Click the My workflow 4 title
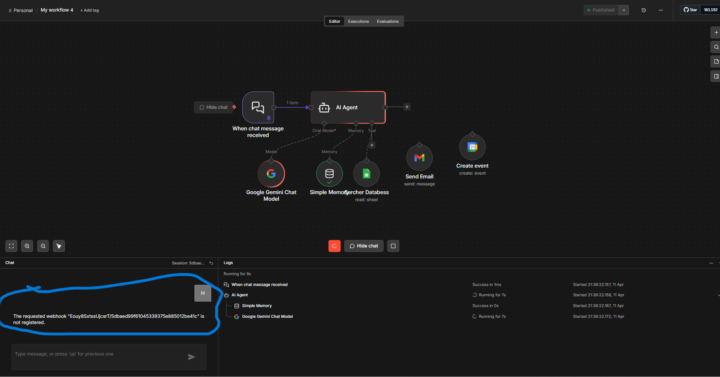 [56, 10]
